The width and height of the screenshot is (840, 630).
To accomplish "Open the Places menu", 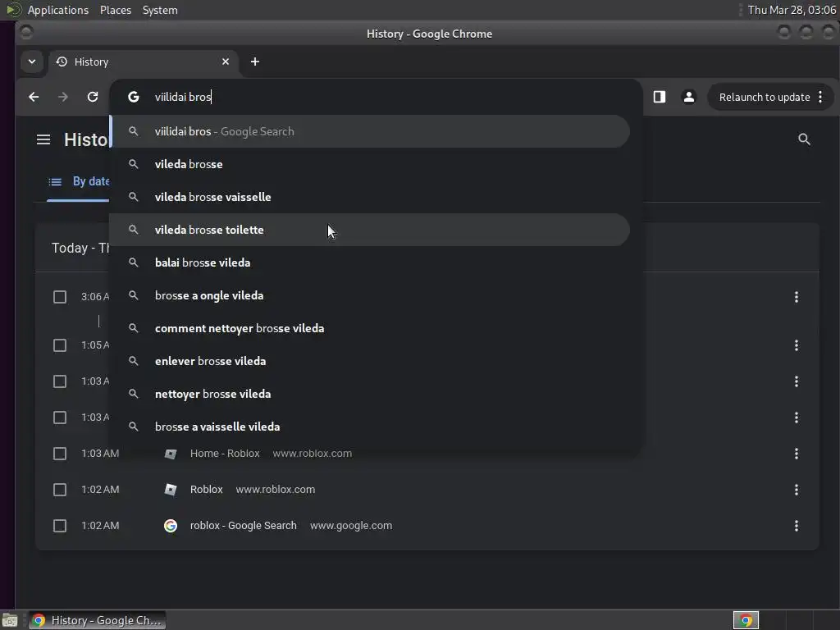I will (x=115, y=10).
